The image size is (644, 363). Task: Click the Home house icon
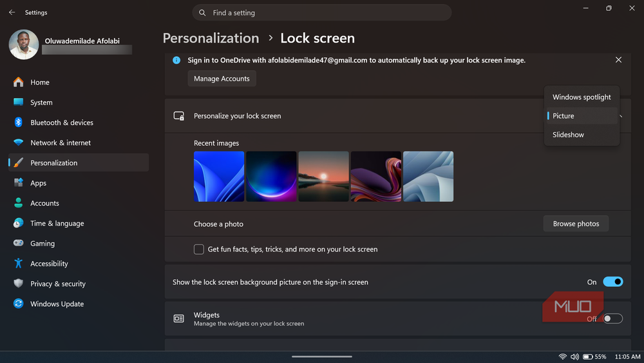pos(18,83)
